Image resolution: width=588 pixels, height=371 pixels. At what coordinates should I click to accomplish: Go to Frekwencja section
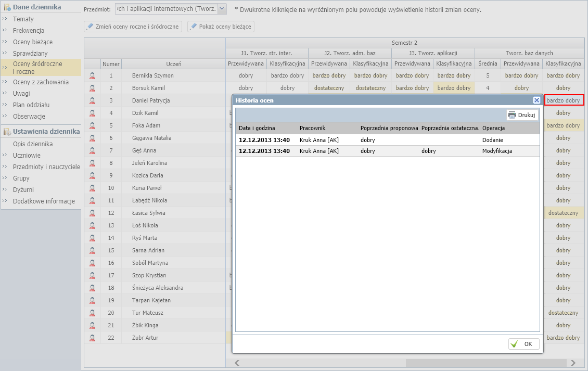29,30
